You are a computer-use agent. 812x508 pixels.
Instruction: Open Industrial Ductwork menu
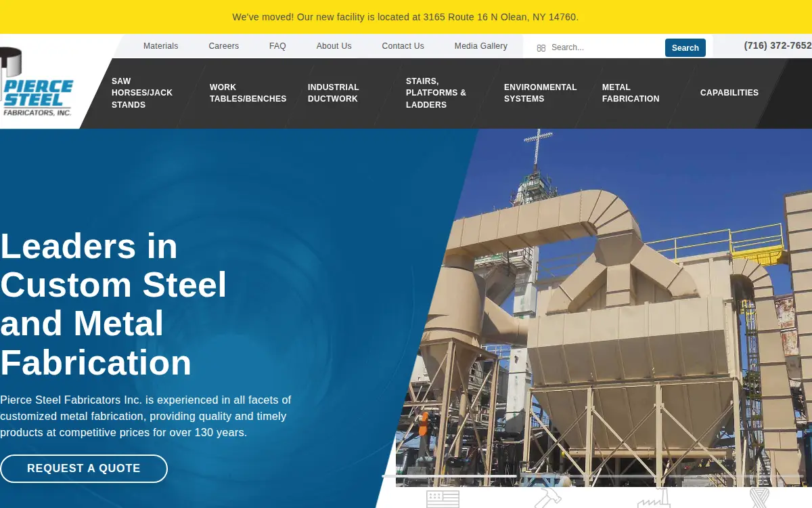click(x=334, y=93)
